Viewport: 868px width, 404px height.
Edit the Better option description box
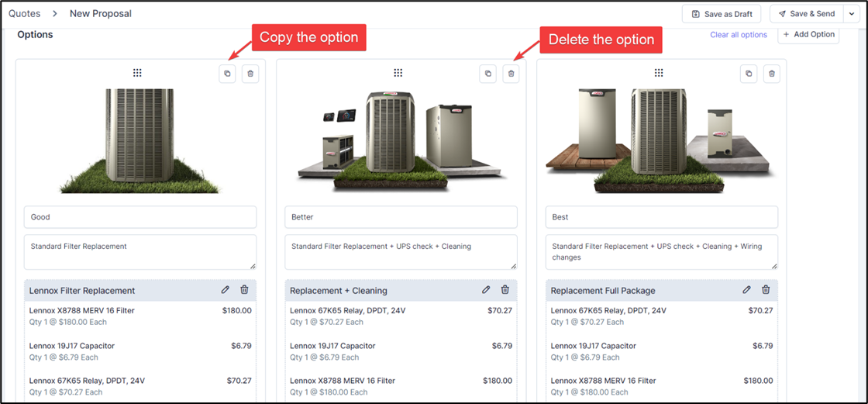click(x=401, y=252)
